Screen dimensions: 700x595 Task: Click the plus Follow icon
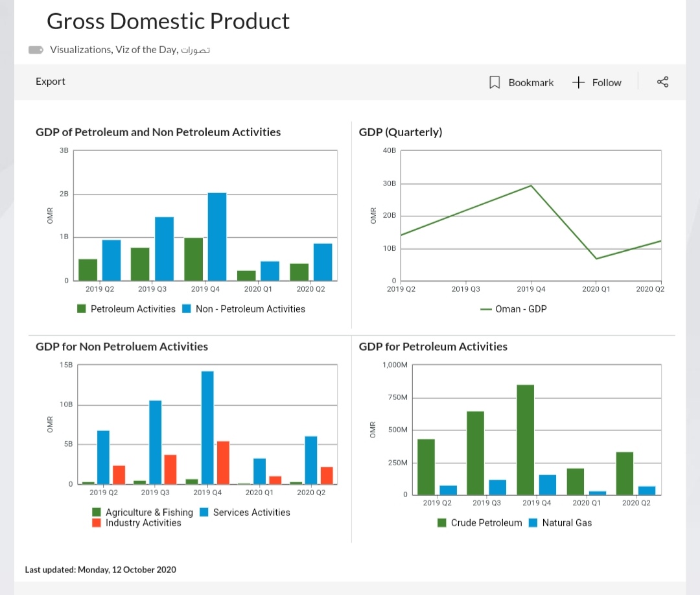click(x=578, y=82)
